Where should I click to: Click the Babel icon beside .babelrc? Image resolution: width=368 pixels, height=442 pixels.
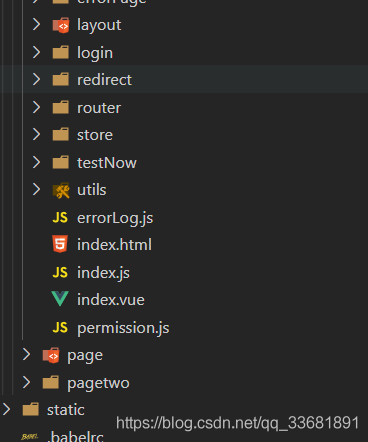coord(30,437)
